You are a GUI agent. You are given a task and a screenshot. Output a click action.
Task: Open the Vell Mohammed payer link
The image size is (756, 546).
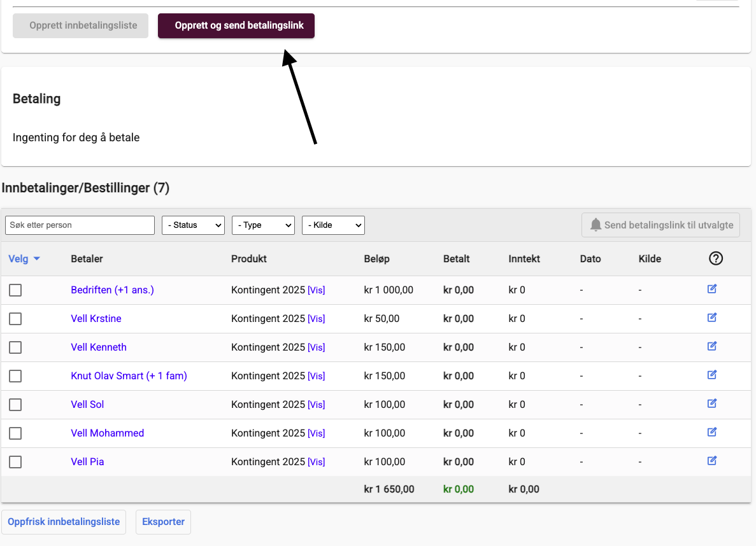coord(107,433)
